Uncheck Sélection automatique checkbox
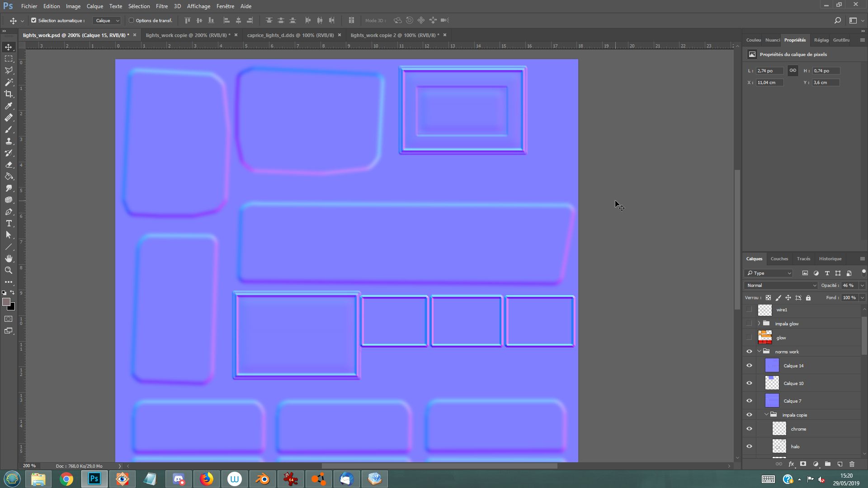The width and height of the screenshot is (868, 488). point(33,20)
